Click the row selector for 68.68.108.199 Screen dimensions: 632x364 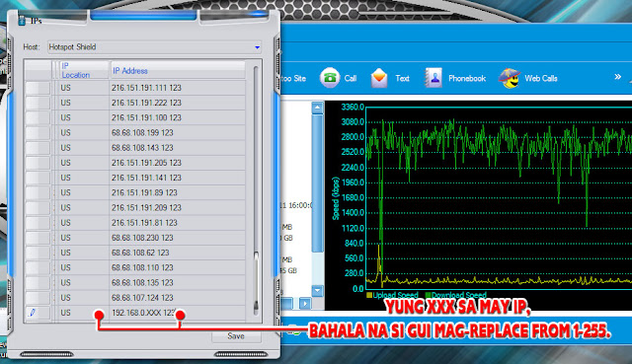[x=38, y=133]
